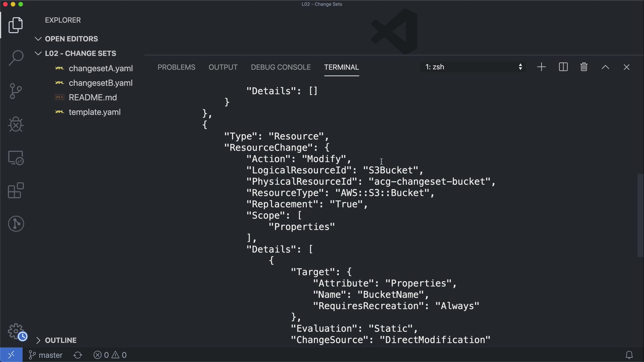This screenshot has width=644, height=362.
Task: Open changesetB.yaml file
Action: point(100,83)
